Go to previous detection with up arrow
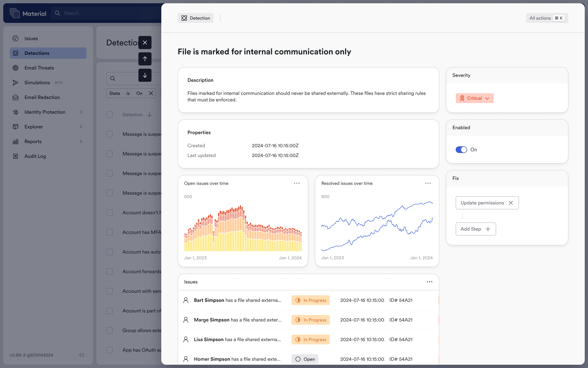 (145, 59)
